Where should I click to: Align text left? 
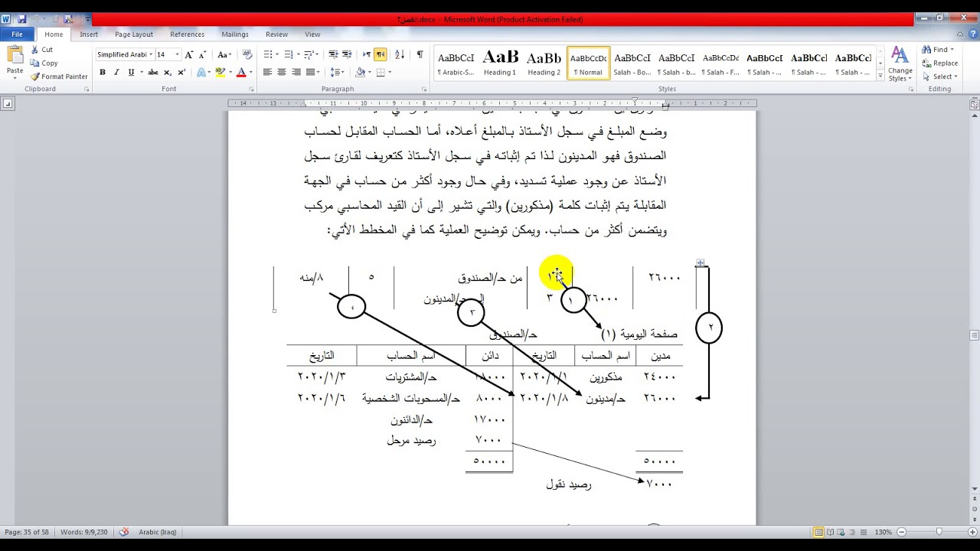[x=267, y=72]
